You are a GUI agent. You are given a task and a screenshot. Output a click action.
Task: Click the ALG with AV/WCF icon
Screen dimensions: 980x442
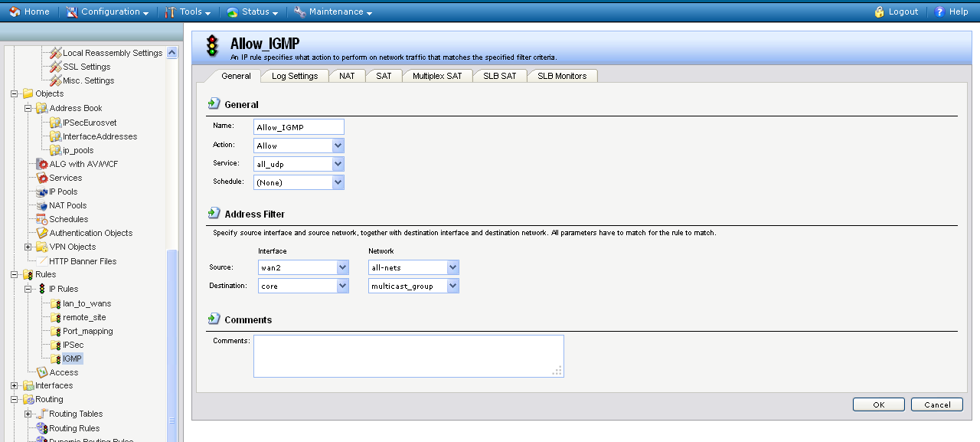pos(42,164)
